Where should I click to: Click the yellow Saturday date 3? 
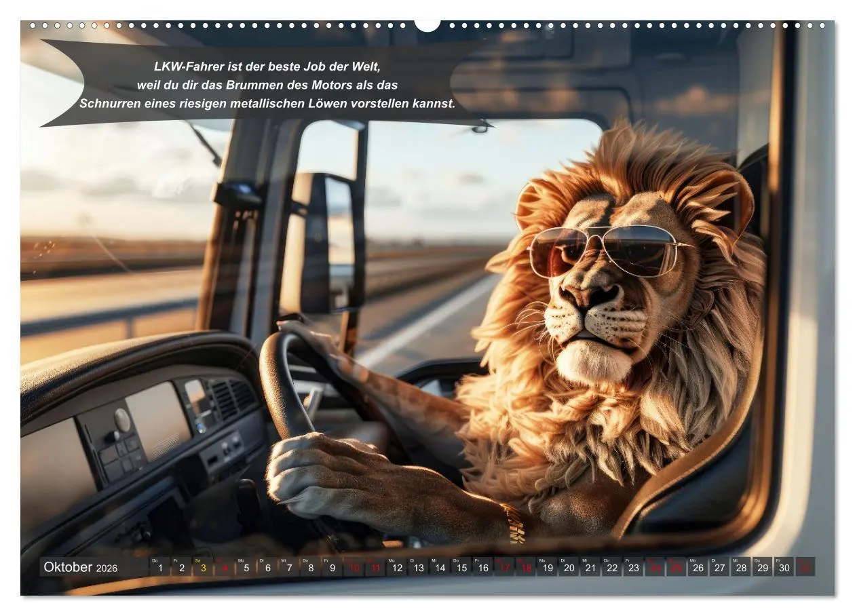203,569
